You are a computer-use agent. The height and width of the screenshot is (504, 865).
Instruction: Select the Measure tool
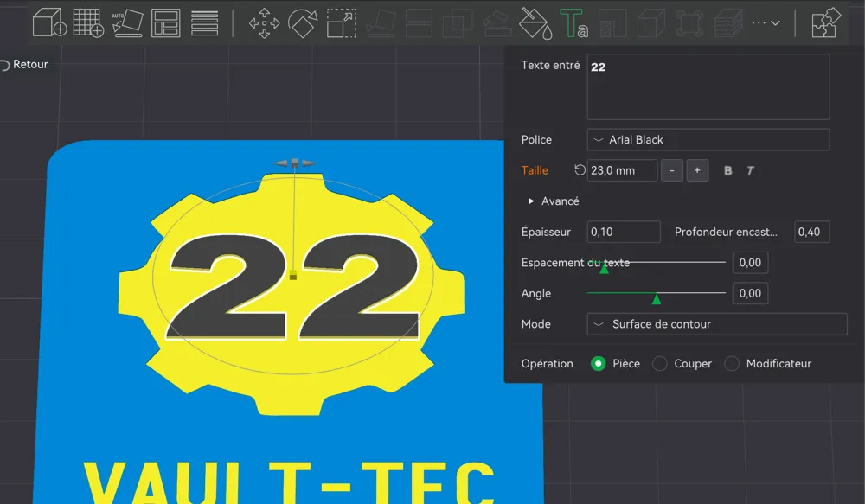pyautogui.click(x=689, y=23)
